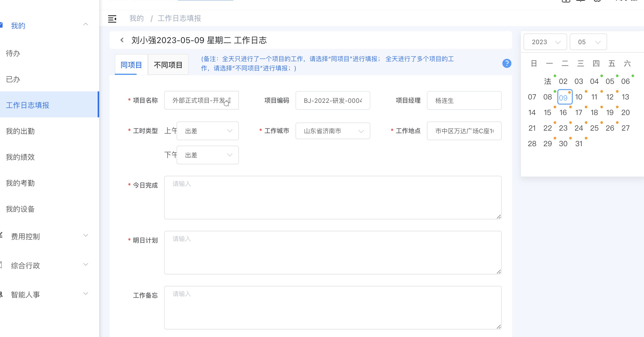The image size is (644, 337).
Task: Click the back arrow beside the log title
Action: pos(122,40)
